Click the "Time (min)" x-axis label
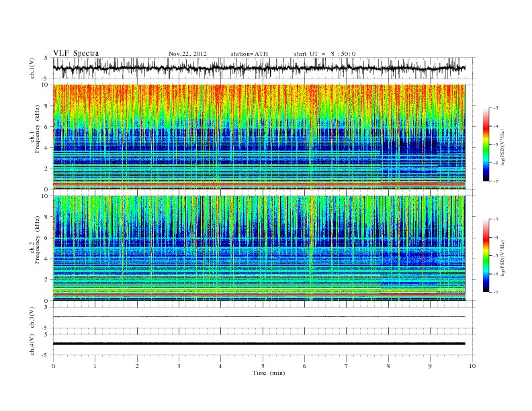Image resolution: width=532 pixels, height=411 pixels. pos(269,373)
